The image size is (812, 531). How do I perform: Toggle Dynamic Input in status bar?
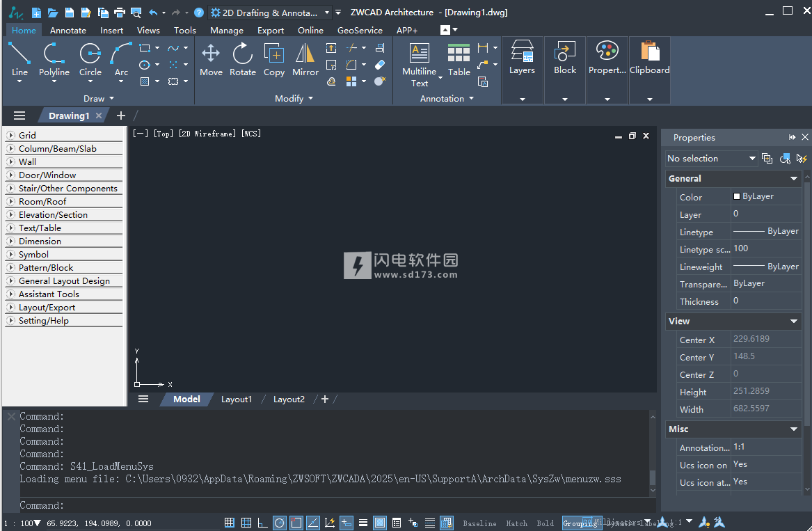[347, 523]
